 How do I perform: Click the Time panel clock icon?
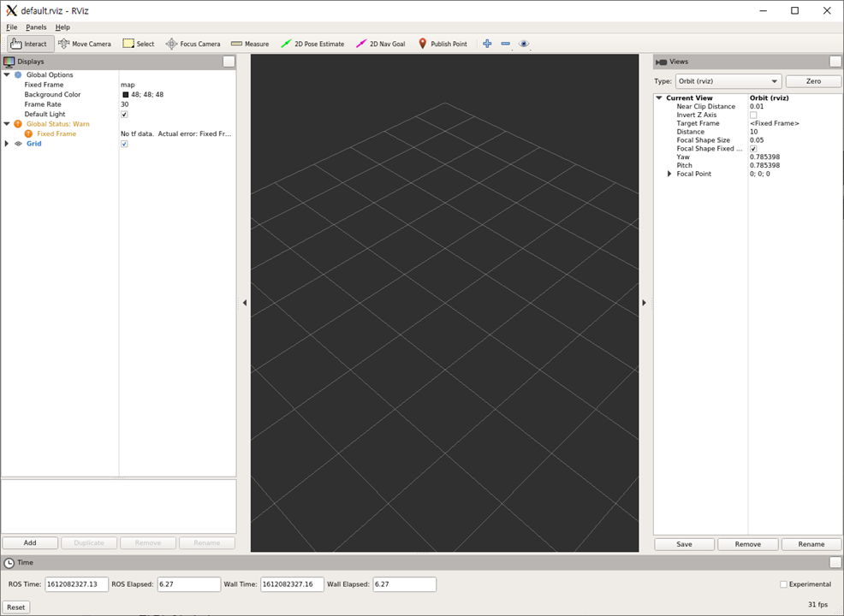click(9, 563)
